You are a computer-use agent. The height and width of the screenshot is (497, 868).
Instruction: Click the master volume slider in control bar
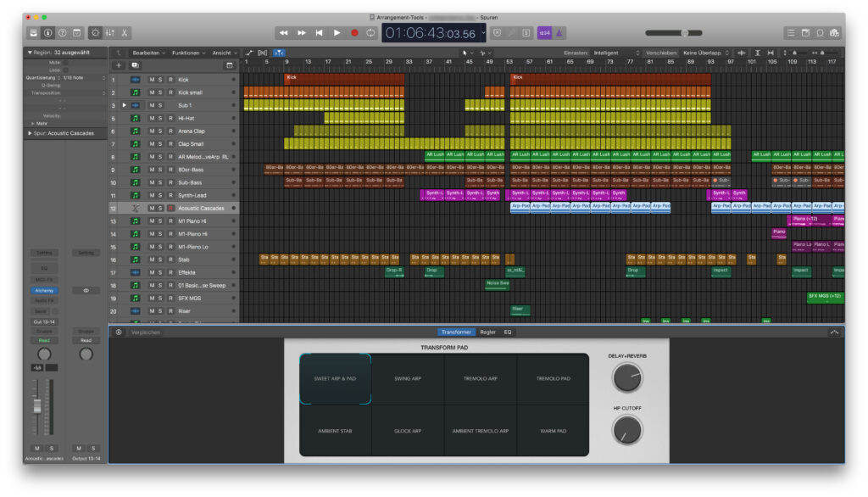pyautogui.click(x=674, y=33)
